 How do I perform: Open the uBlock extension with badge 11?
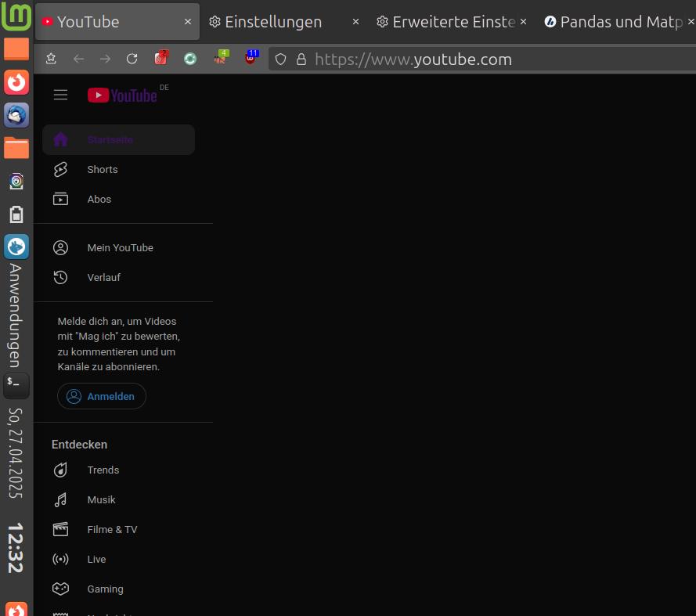251,58
